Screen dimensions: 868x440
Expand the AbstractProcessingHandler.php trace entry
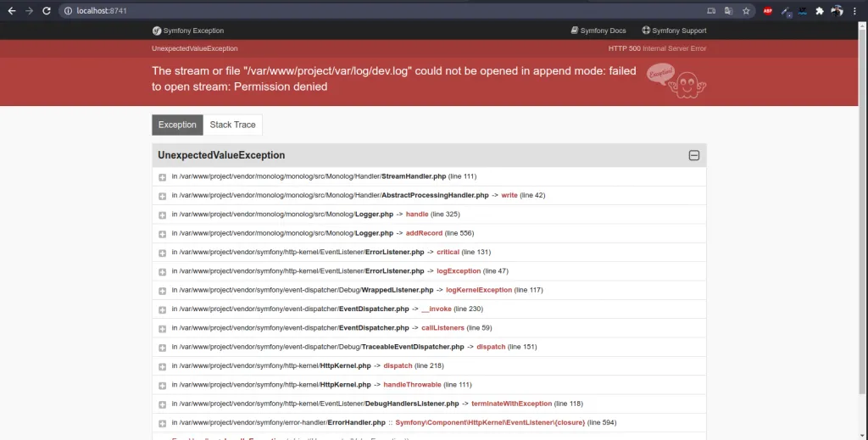pyautogui.click(x=162, y=196)
